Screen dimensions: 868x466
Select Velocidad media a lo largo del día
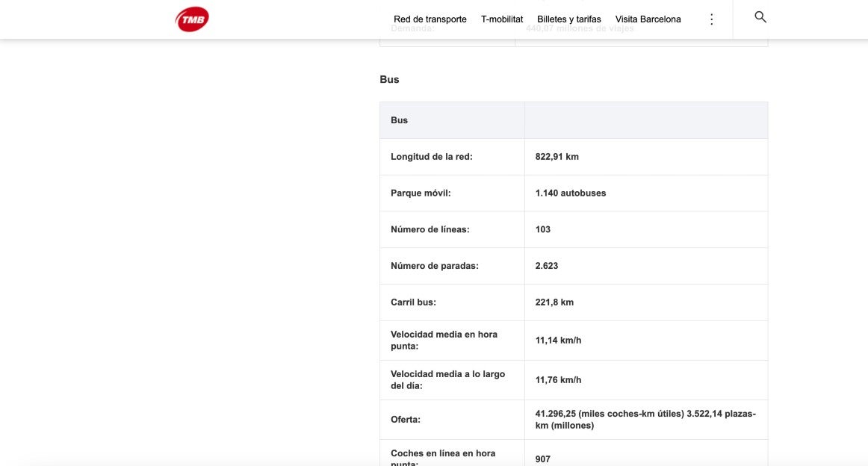click(447, 379)
